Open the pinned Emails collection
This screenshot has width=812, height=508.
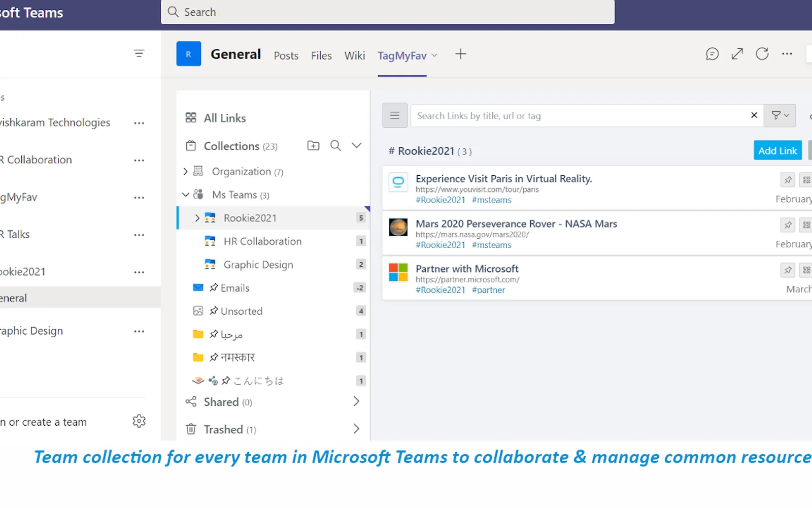274,288
